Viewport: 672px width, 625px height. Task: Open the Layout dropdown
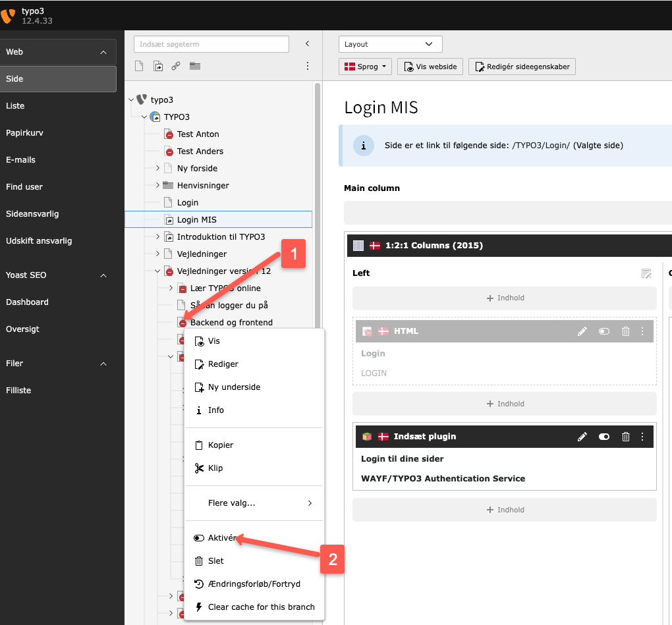tap(390, 44)
